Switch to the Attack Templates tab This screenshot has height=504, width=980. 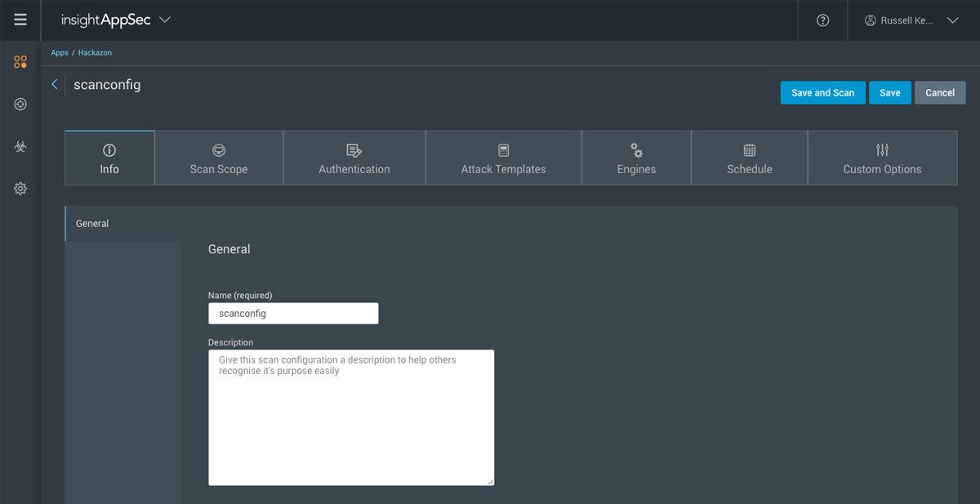504,158
